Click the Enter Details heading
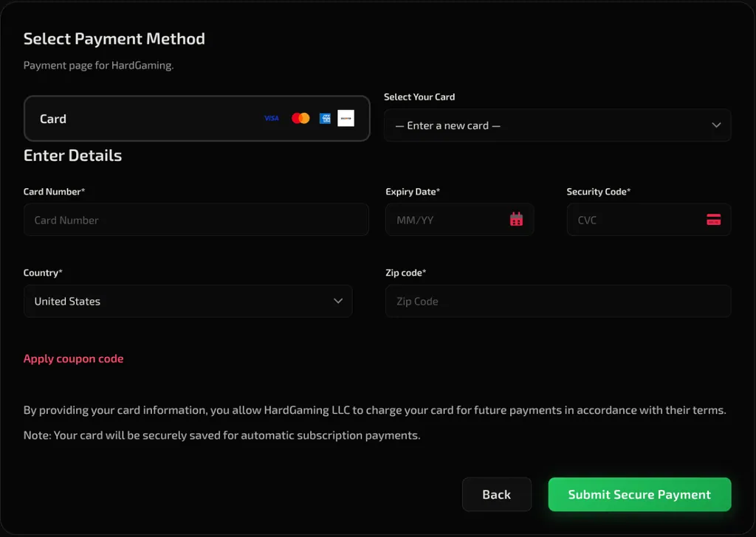 pyautogui.click(x=73, y=156)
